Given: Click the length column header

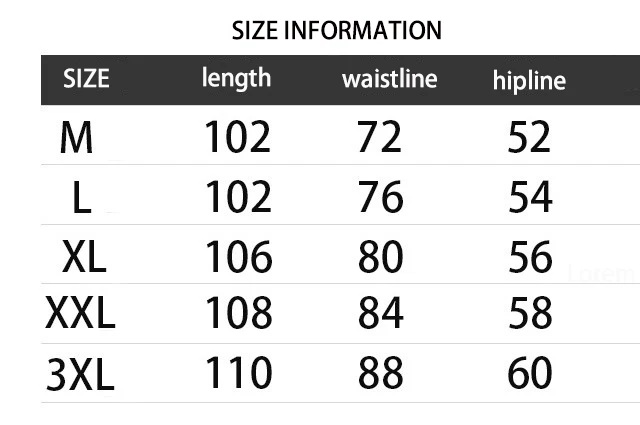Looking at the screenshot, I should point(236,78).
